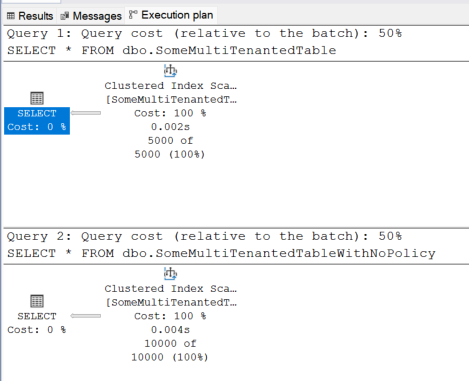Click Query 2 data flow arrow
This screenshot has height=381, width=469.
[x=85, y=316]
